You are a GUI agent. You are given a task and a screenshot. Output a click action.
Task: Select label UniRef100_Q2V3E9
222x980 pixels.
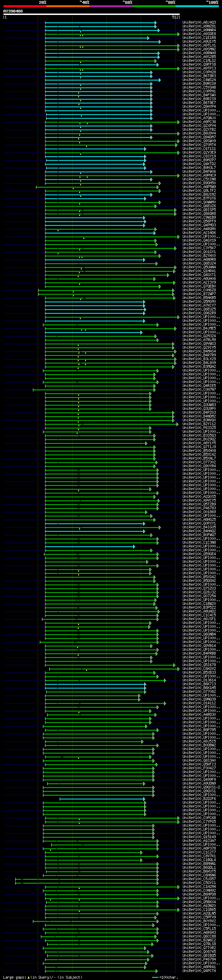pyautogui.click(x=199, y=153)
